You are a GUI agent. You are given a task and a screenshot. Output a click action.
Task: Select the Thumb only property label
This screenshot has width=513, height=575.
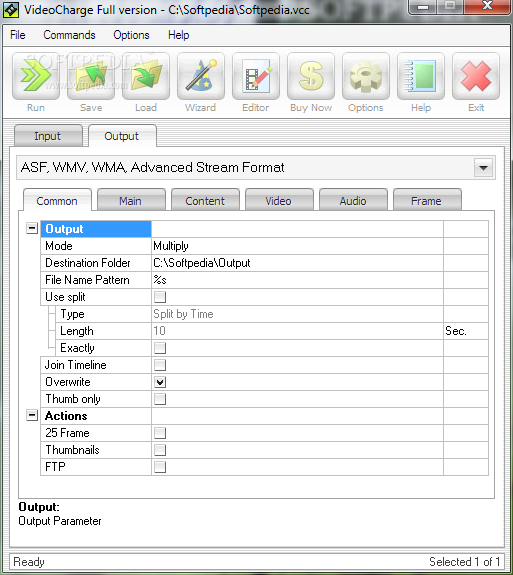73,399
